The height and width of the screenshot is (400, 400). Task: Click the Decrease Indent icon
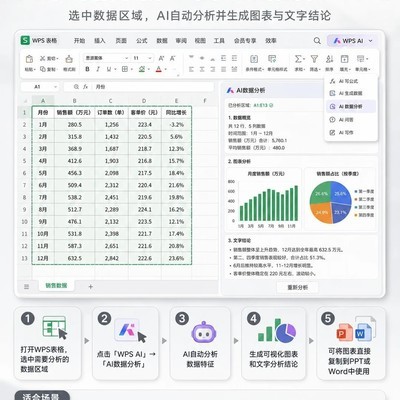(x=223, y=58)
